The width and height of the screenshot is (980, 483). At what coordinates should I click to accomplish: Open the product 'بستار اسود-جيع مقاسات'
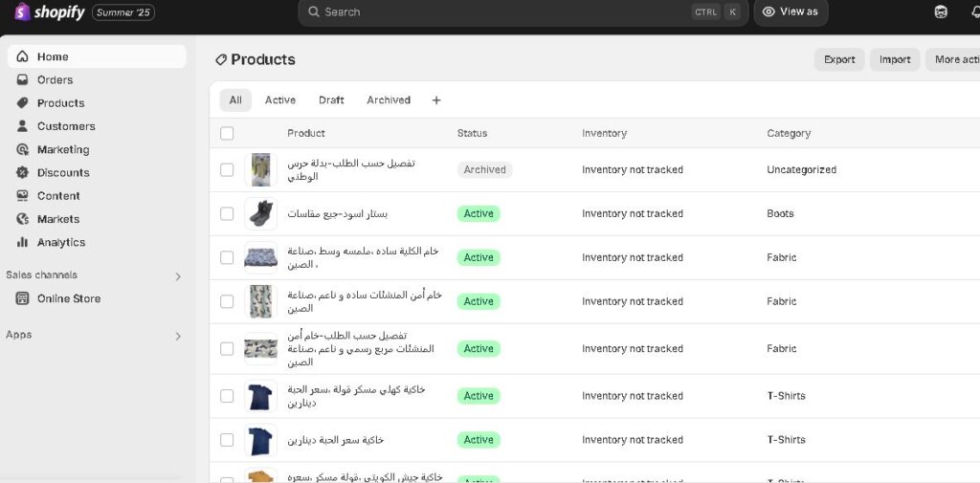(338, 213)
